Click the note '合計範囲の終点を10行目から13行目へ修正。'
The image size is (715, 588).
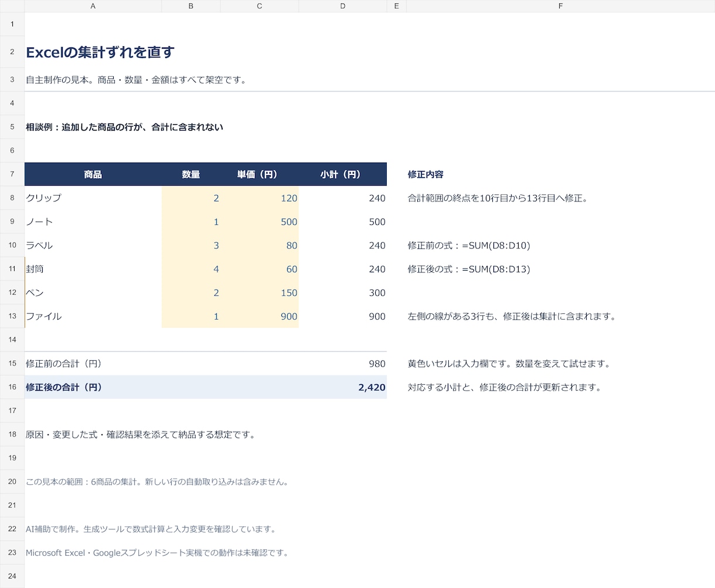(x=498, y=198)
